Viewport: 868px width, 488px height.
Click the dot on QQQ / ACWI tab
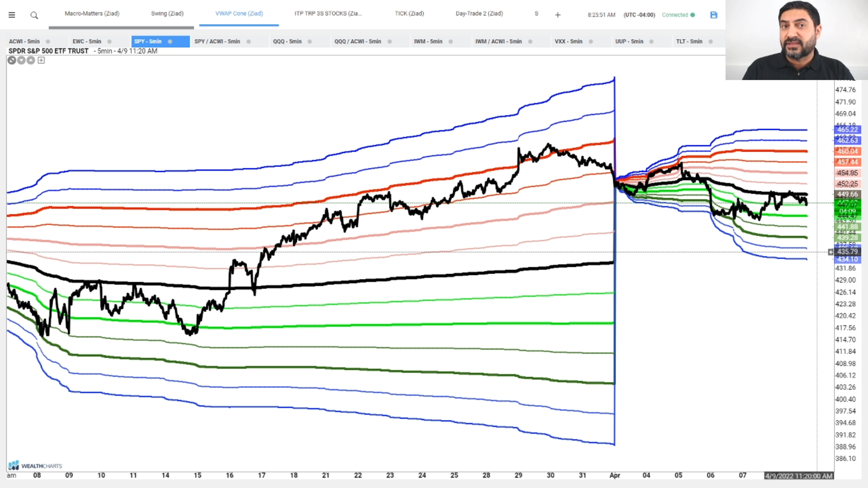point(390,42)
